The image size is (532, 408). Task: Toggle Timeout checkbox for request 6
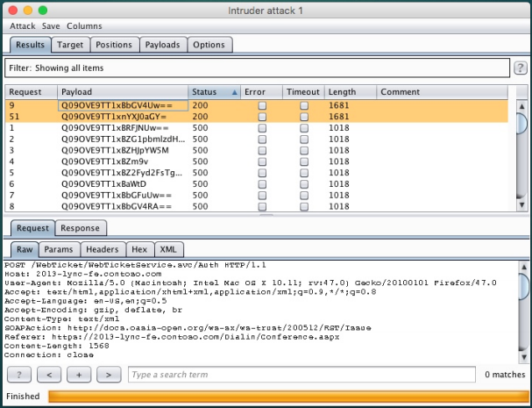click(x=304, y=184)
